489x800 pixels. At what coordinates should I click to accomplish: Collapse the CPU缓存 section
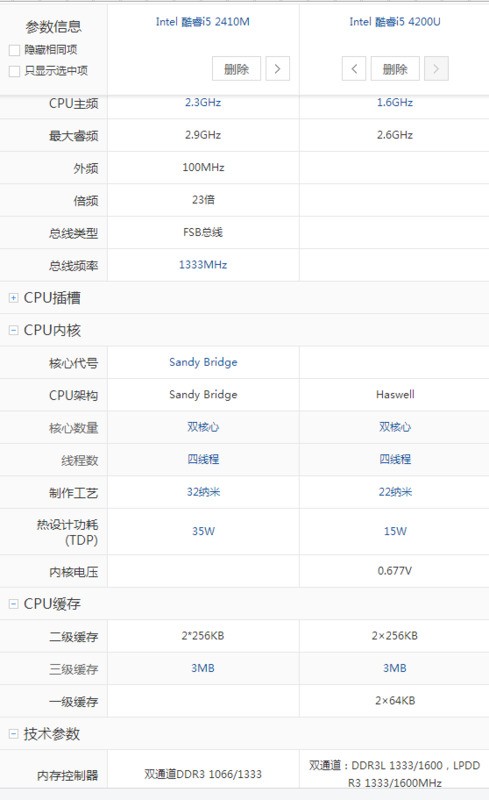[13, 604]
